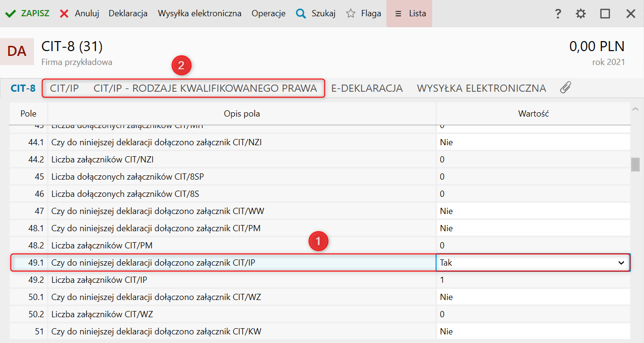This screenshot has width=644, height=343.
Task: Click the Pole column header
Action: tap(28, 114)
